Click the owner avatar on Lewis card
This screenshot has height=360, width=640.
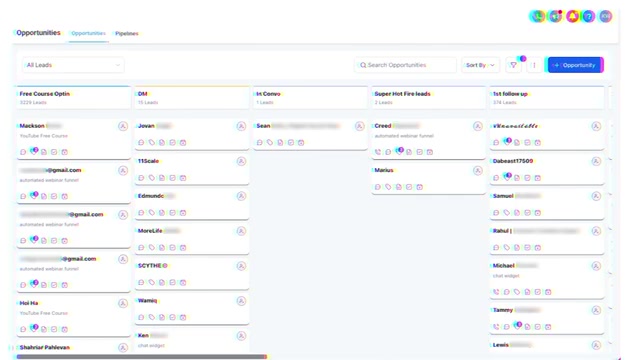pyautogui.click(x=596, y=345)
